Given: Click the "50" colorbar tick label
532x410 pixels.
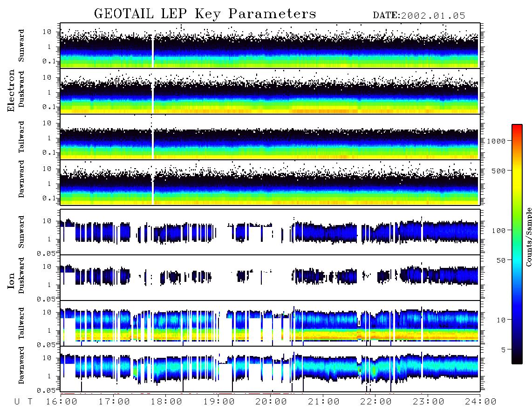Looking at the screenshot, I should tap(501, 260).
